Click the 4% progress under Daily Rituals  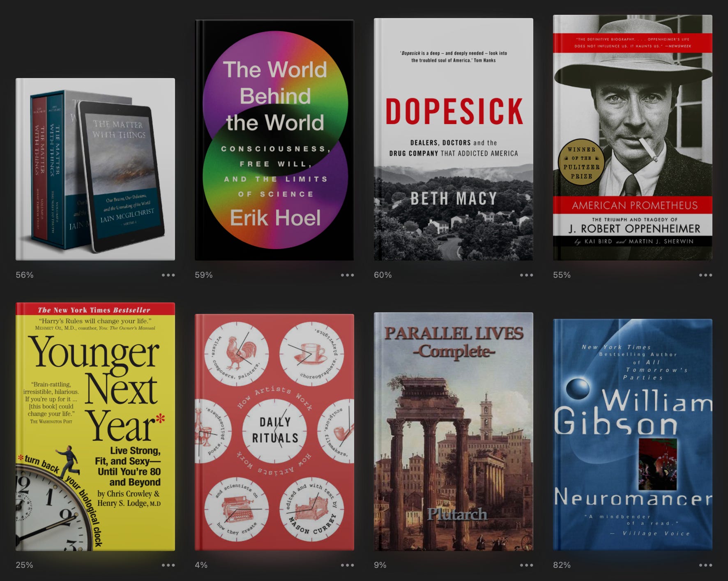[x=201, y=565]
